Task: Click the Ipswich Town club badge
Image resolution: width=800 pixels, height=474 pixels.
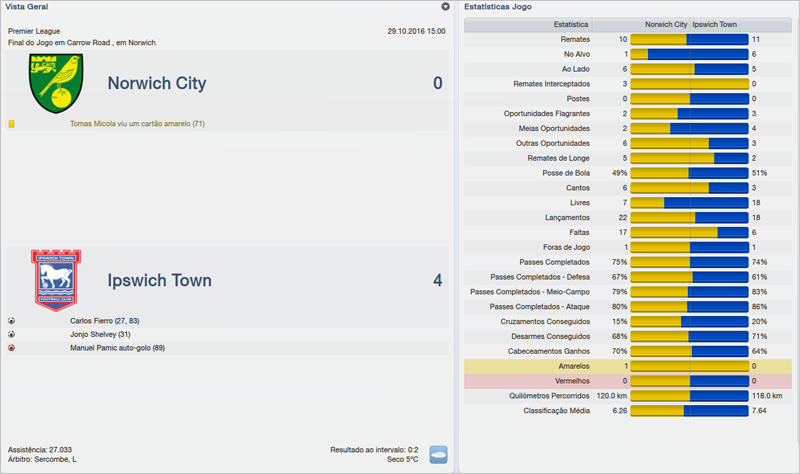Action: click(x=56, y=280)
